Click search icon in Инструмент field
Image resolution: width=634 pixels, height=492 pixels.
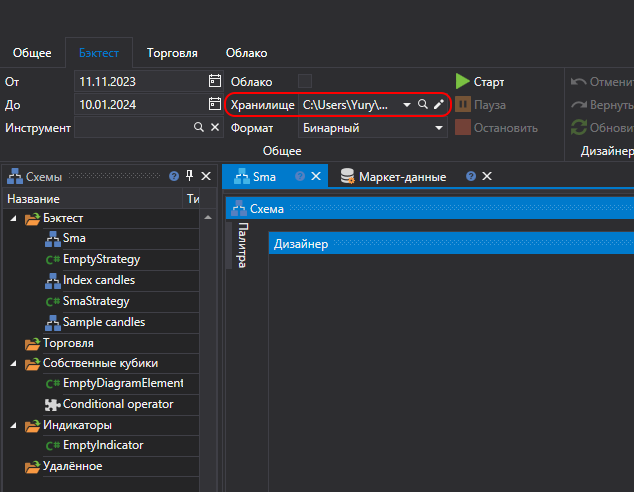tap(199, 127)
